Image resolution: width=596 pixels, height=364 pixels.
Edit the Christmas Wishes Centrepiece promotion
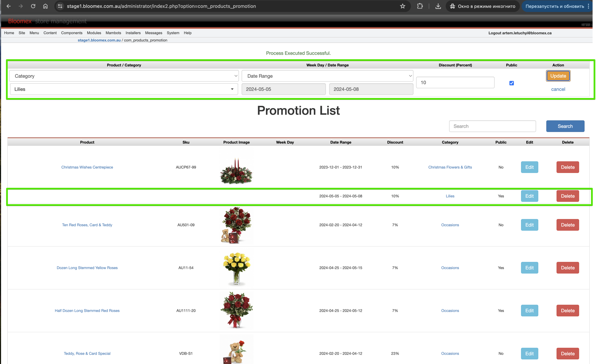529,167
